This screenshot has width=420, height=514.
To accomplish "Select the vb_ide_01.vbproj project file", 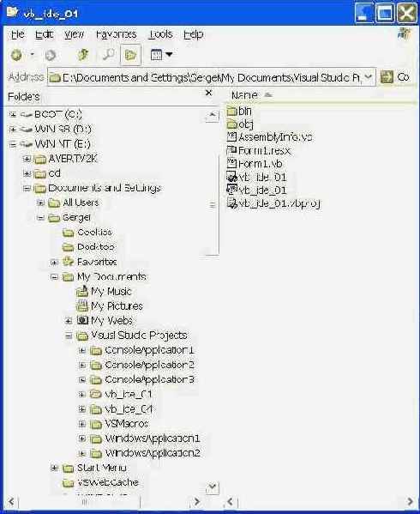I will click(273, 203).
